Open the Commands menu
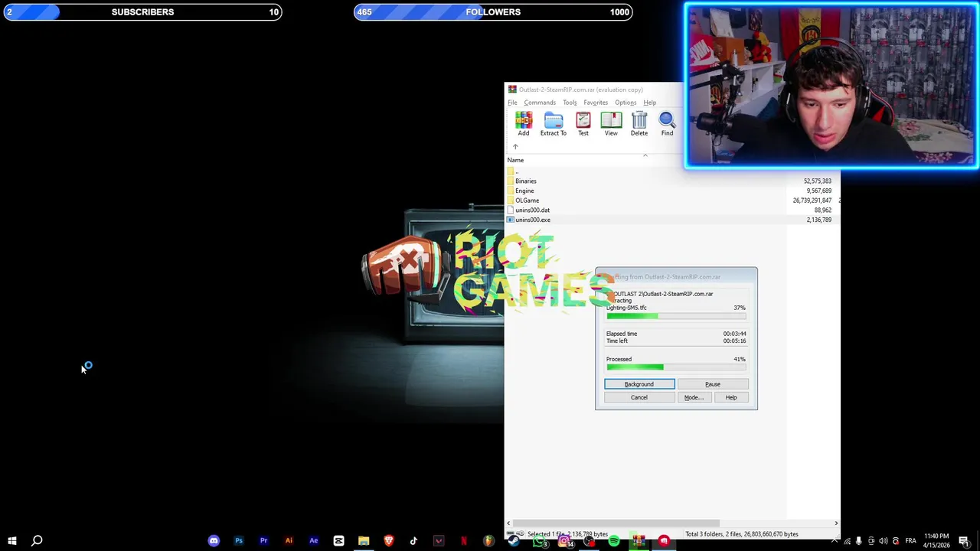Viewport: 980px width, 551px height. [540, 103]
